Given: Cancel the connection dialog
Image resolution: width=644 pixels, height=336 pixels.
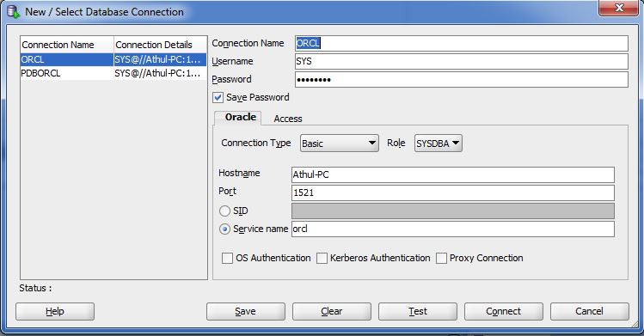Looking at the screenshot, I should tap(589, 311).
